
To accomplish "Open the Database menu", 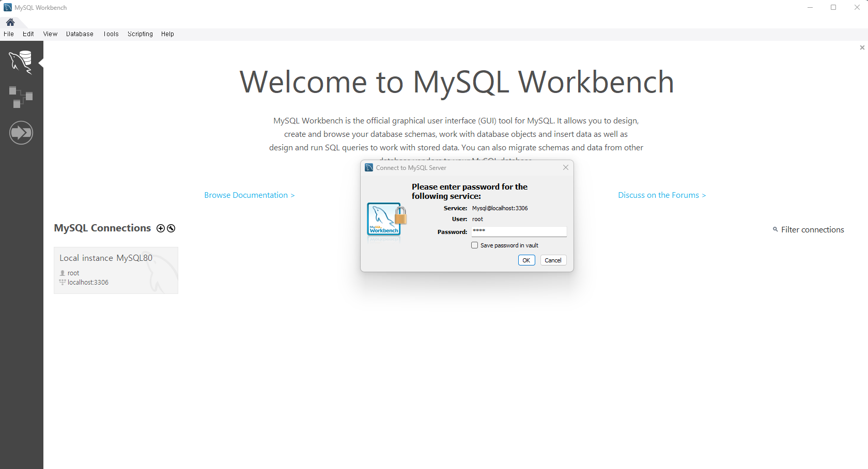I will (80, 34).
